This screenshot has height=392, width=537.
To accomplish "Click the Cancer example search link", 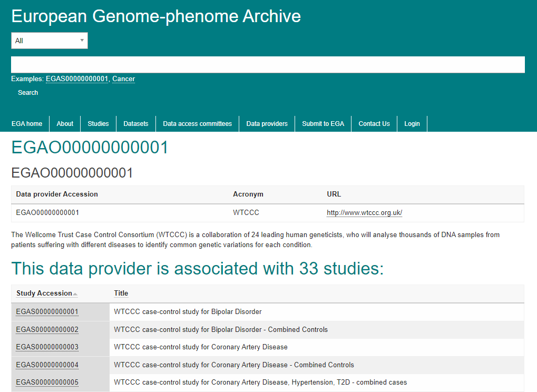I will tap(123, 79).
